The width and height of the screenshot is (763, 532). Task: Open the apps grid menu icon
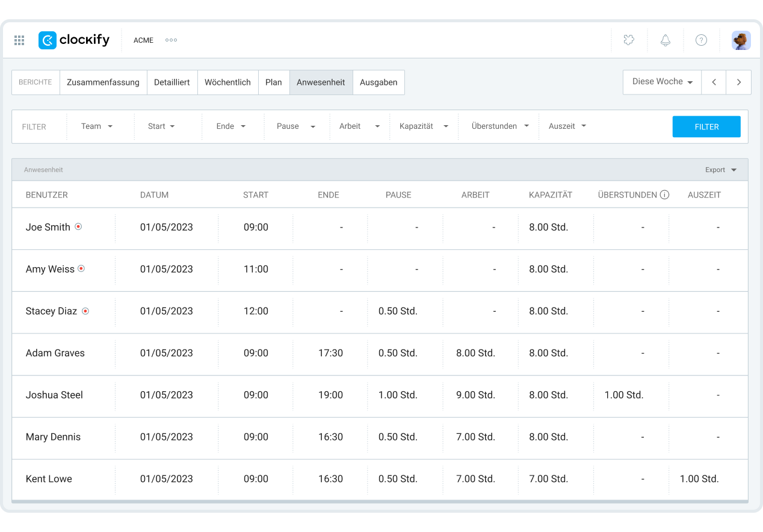click(19, 40)
